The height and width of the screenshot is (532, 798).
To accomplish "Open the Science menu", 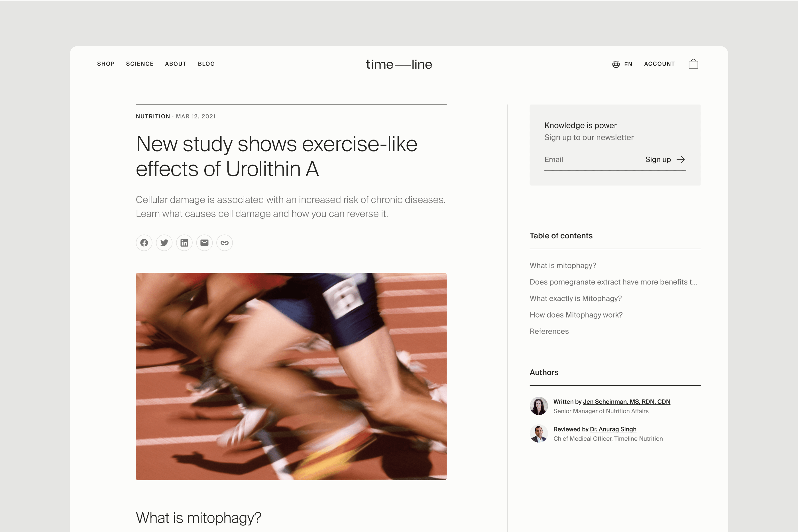I will 140,64.
